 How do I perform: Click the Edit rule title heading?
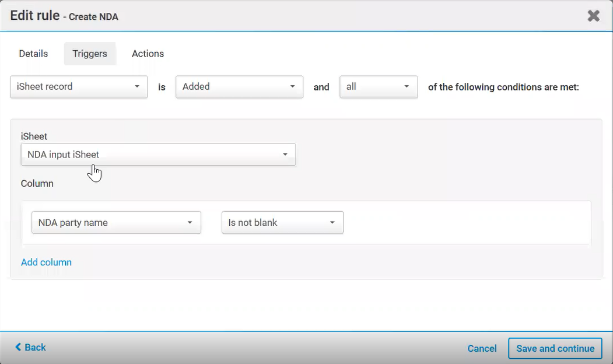point(35,16)
